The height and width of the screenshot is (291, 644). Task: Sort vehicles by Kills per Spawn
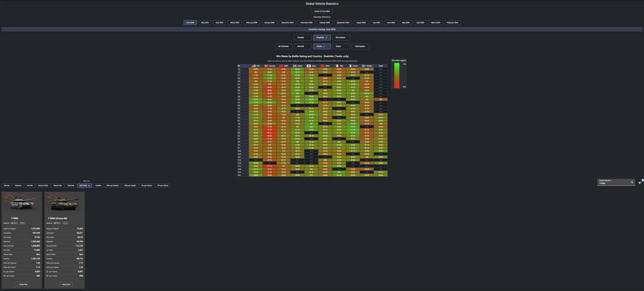pos(113,185)
